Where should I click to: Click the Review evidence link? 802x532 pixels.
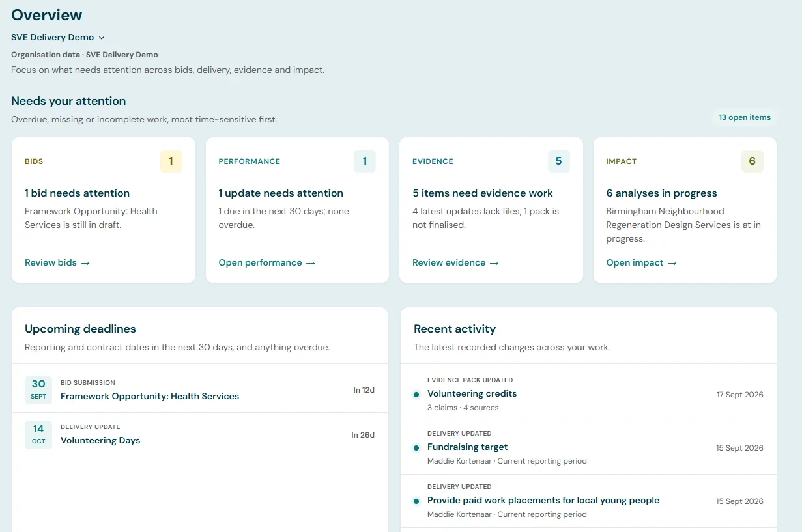[455, 263]
